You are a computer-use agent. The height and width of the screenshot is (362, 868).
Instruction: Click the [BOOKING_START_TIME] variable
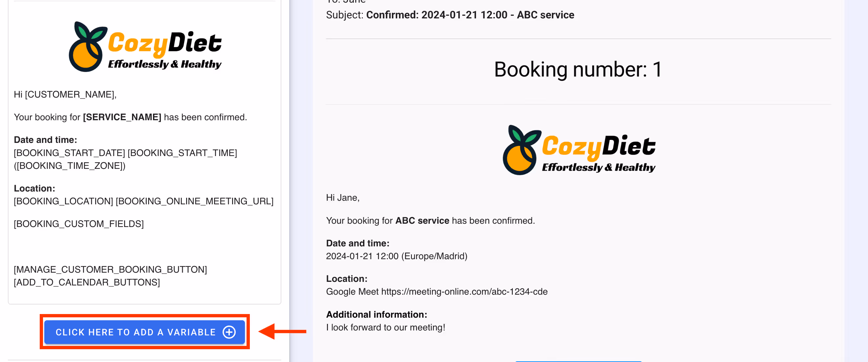pyautogui.click(x=182, y=153)
